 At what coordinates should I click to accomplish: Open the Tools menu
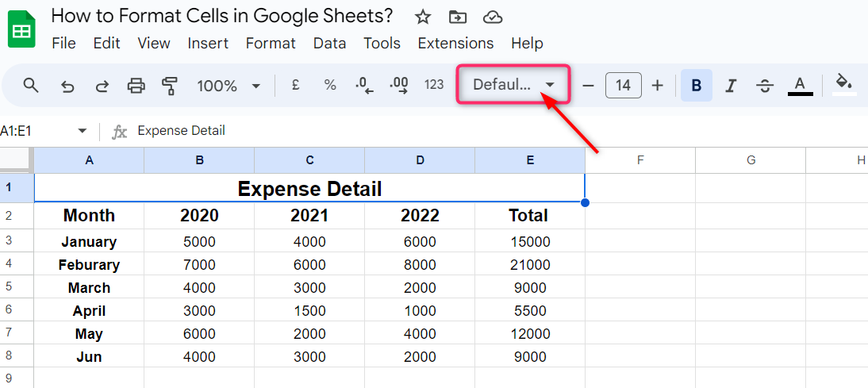click(382, 43)
